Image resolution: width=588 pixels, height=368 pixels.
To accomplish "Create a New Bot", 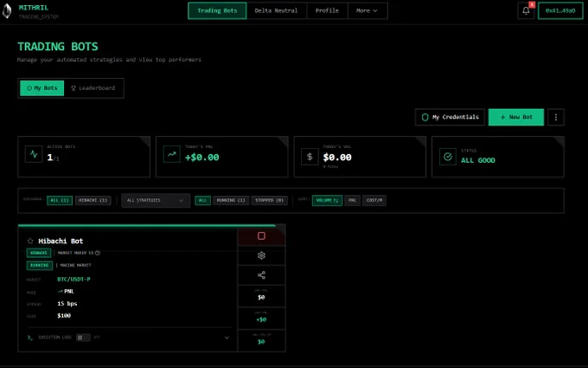I will pos(516,117).
